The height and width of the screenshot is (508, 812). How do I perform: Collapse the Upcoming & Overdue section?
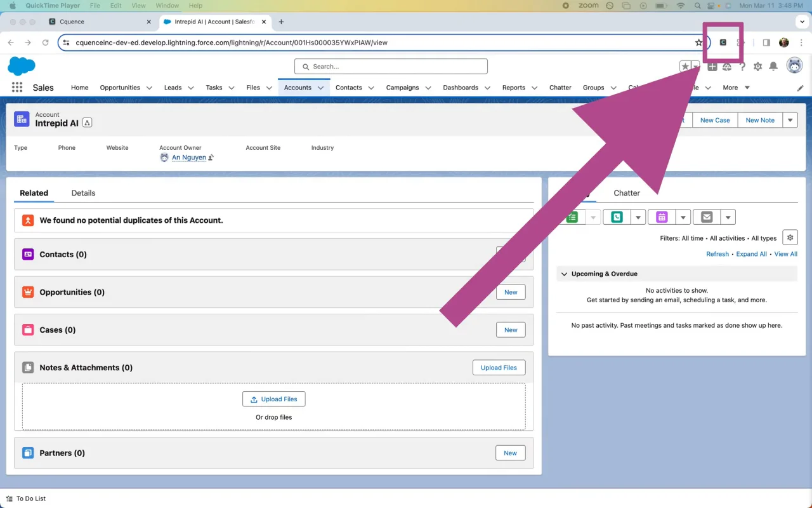click(x=564, y=274)
